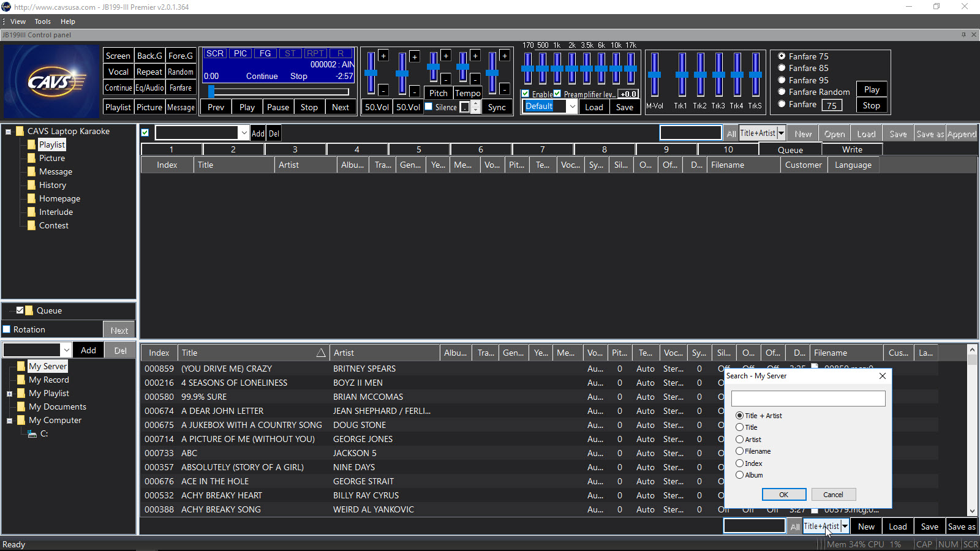980x551 pixels.
Task: Open the bottom Title+Artist search dropdown
Action: point(845,526)
